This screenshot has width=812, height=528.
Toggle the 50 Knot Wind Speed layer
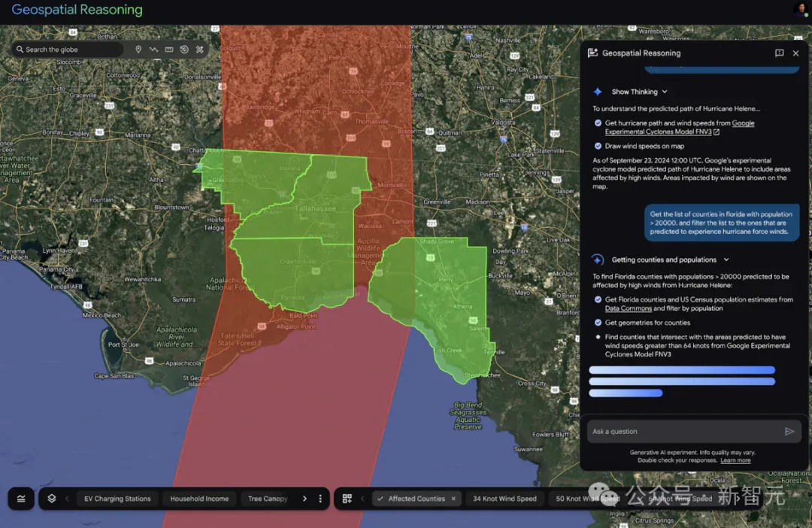(587, 499)
